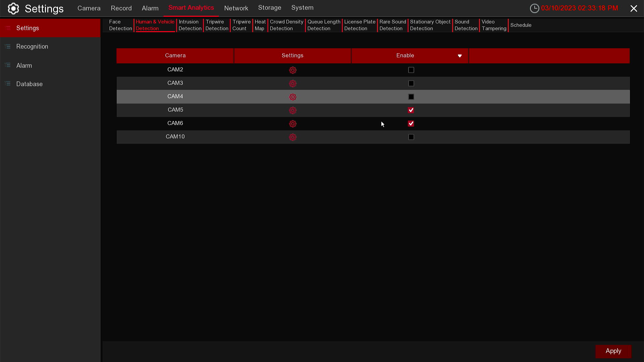Image resolution: width=644 pixels, height=362 pixels.
Task: Tick the CAM10 enable checkbox
Action: [x=411, y=137]
